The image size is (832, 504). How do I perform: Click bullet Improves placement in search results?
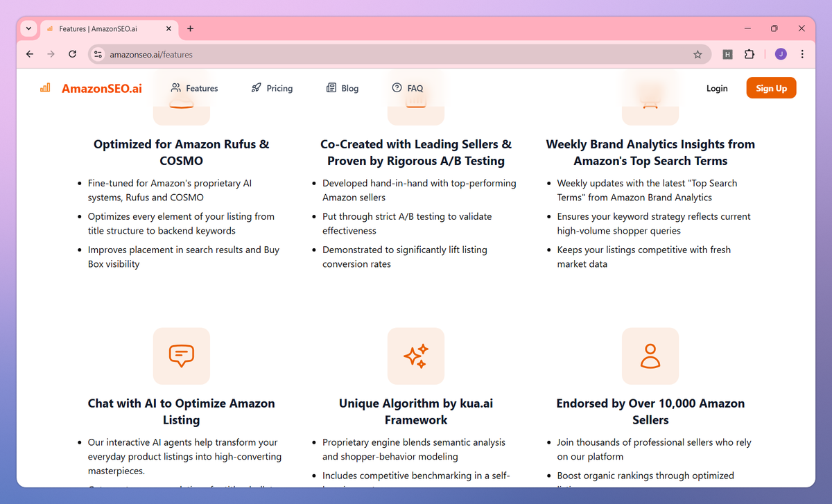click(x=184, y=257)
